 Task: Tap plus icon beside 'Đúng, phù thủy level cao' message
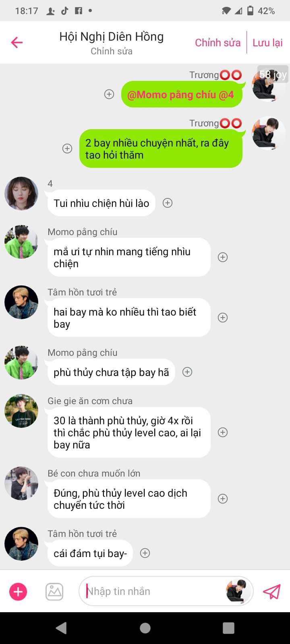[x=223, y=499]
